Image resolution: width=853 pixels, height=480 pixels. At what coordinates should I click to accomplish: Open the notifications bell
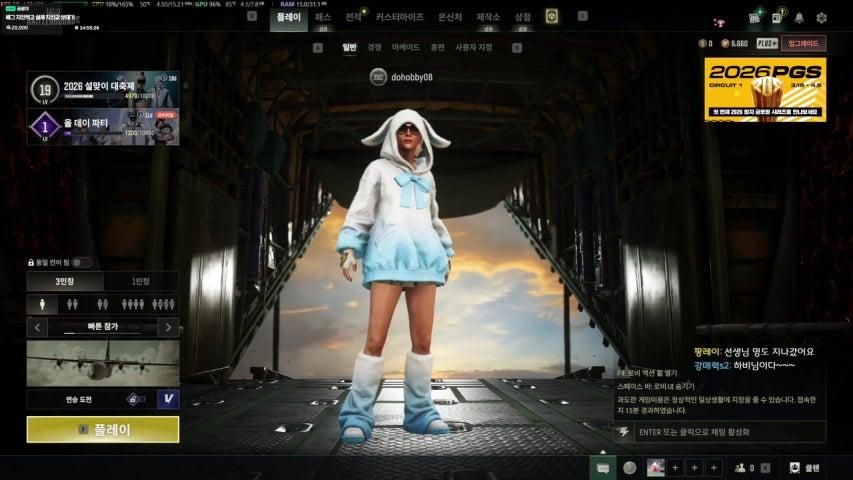click(x=799, y=18)
